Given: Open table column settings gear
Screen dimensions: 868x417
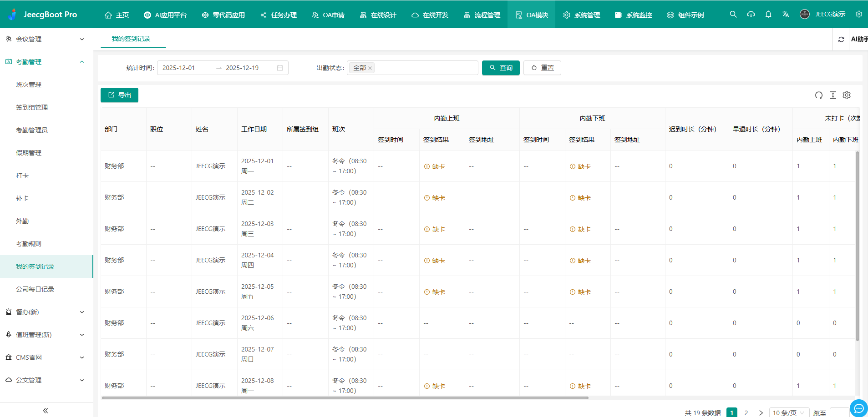Looking at the screenshot, I should point(847,95).
